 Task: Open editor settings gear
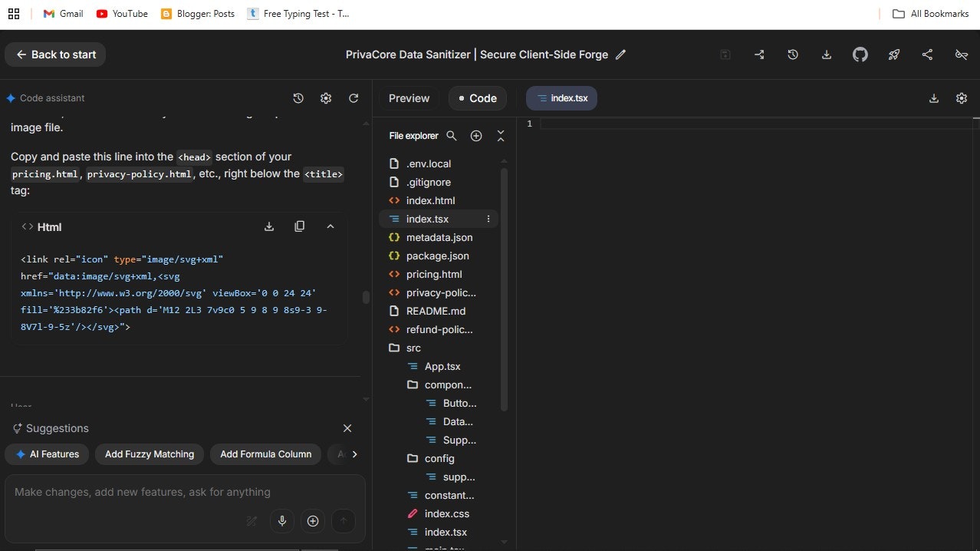[x=962, y=98]
